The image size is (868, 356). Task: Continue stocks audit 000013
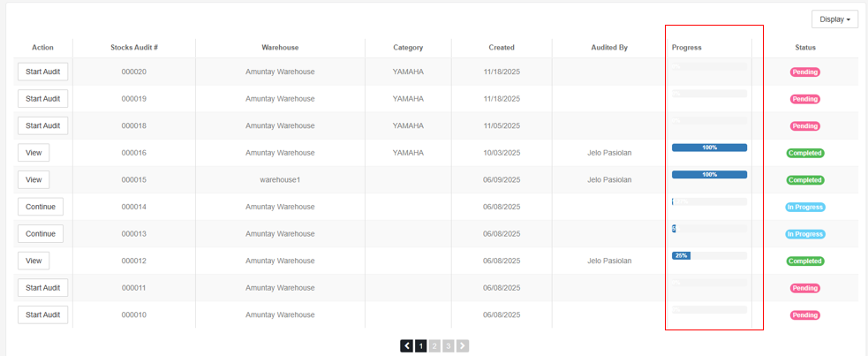(41, 234)
